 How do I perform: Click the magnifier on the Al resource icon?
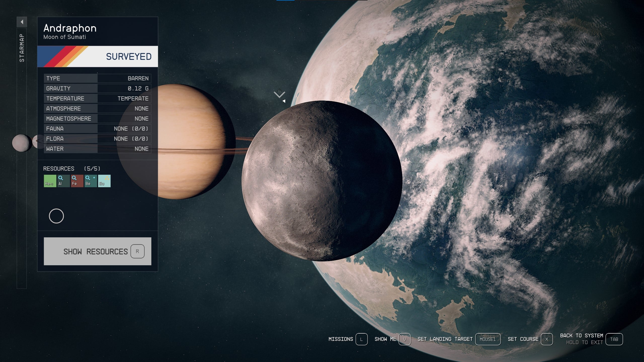click(x=60, y=177)
